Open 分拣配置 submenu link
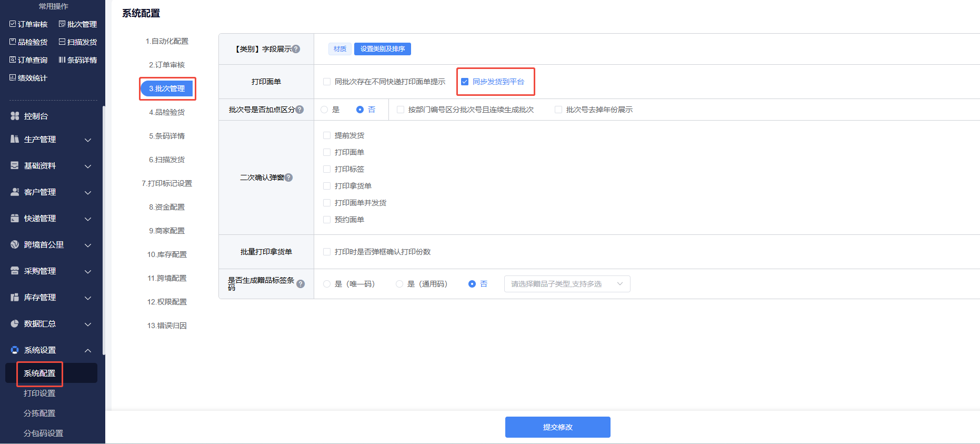The height and width of the screenshot is (444, 980). 39,413
